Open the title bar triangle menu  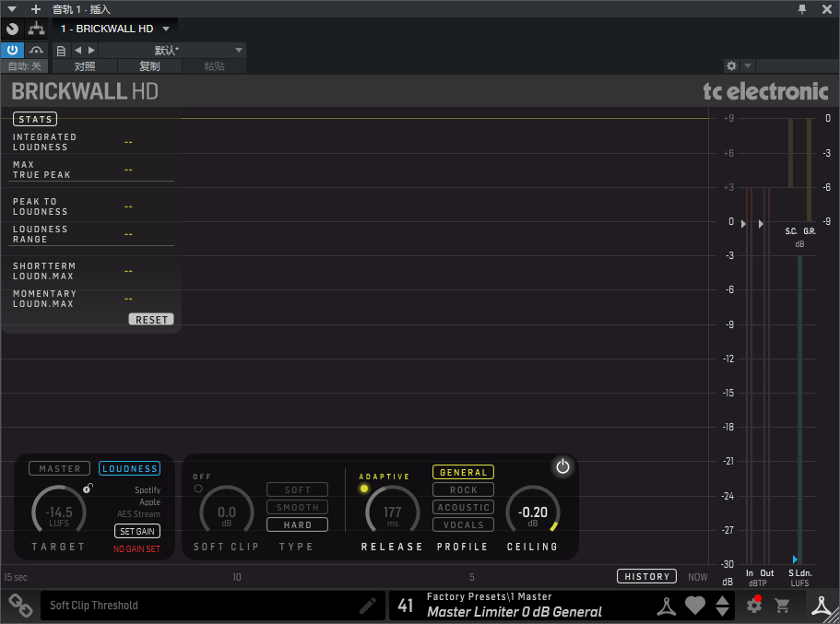pos(12,9)
